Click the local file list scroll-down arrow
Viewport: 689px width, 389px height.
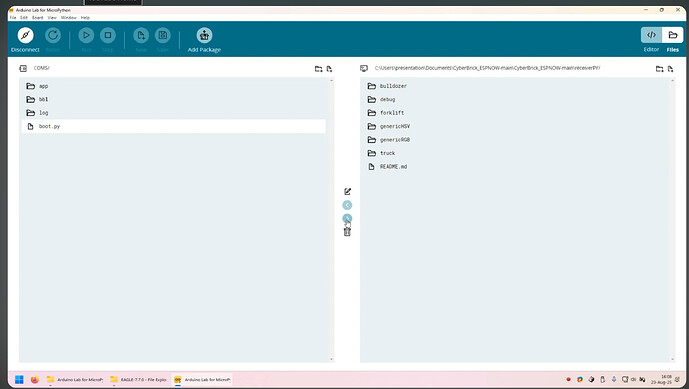click(x=672, y=360)
